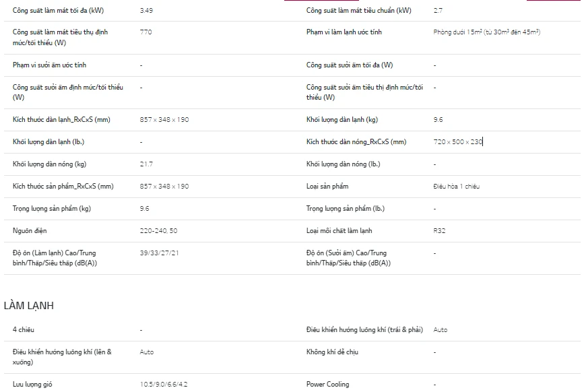Select the R32 refrigerant value

click(x=439, y=231)
